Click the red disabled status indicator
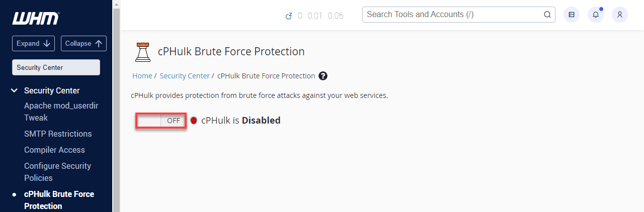 (x=194, y=121)
